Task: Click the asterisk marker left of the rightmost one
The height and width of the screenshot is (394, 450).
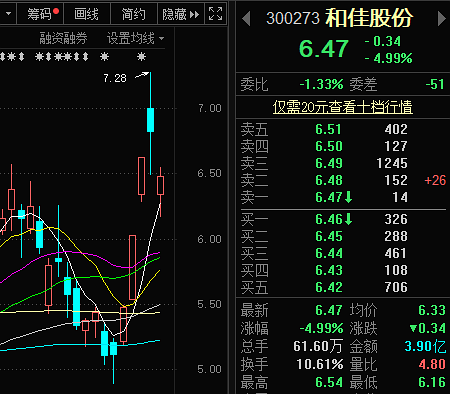Action: pos(104,57)
